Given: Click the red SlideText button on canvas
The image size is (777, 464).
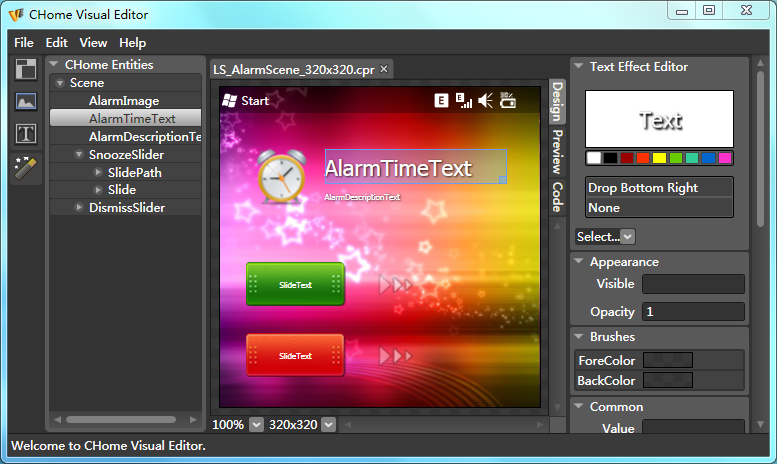Looking at the screenshot, I should point(295,355).
